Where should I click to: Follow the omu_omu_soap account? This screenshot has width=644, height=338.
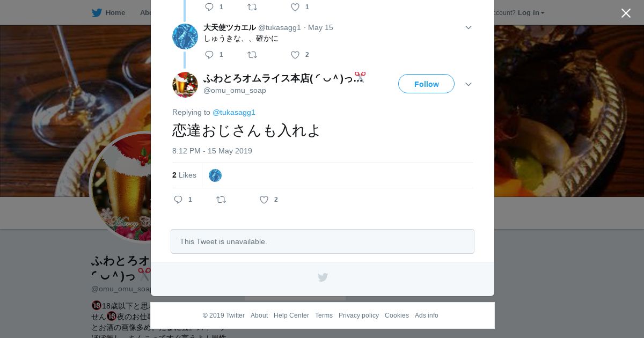click(426, 84)
